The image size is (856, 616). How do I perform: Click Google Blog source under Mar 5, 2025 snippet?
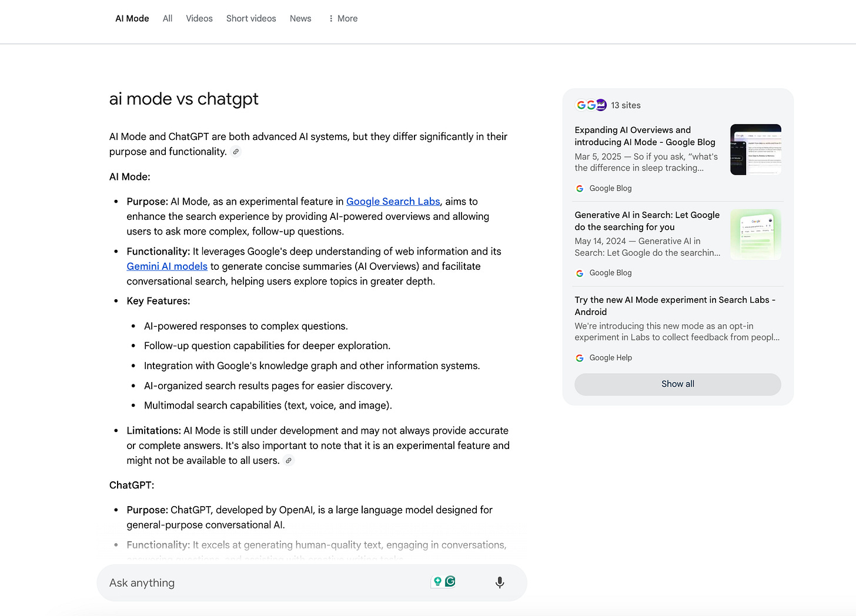tap(610, 189)
